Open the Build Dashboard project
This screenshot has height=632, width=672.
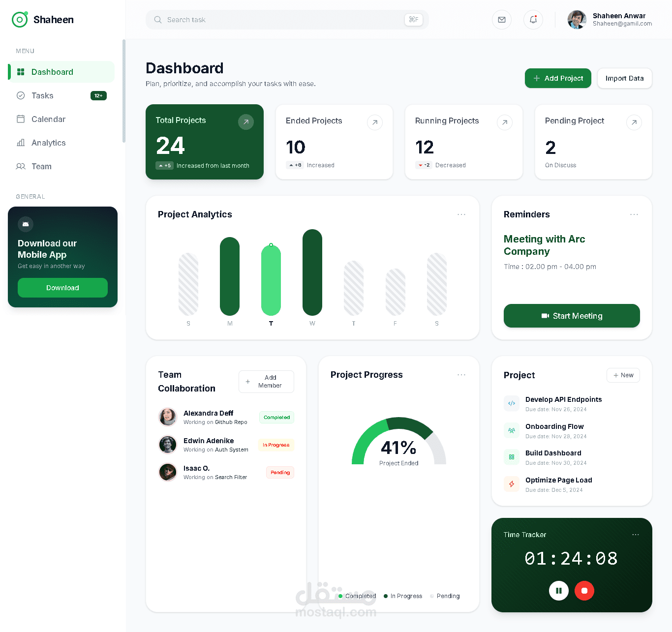click(572, 457)
